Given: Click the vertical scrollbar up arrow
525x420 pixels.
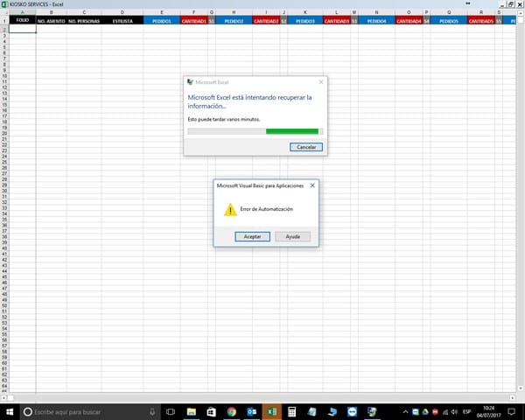Looking at the screenshot, I should tap(521, 13).
